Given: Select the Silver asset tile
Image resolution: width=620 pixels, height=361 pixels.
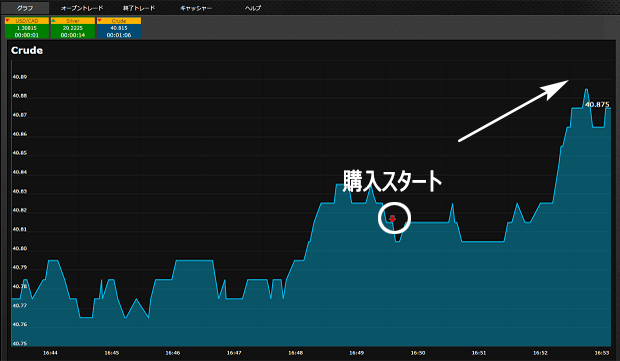Looking at the screenshot, I should (73, 28).
